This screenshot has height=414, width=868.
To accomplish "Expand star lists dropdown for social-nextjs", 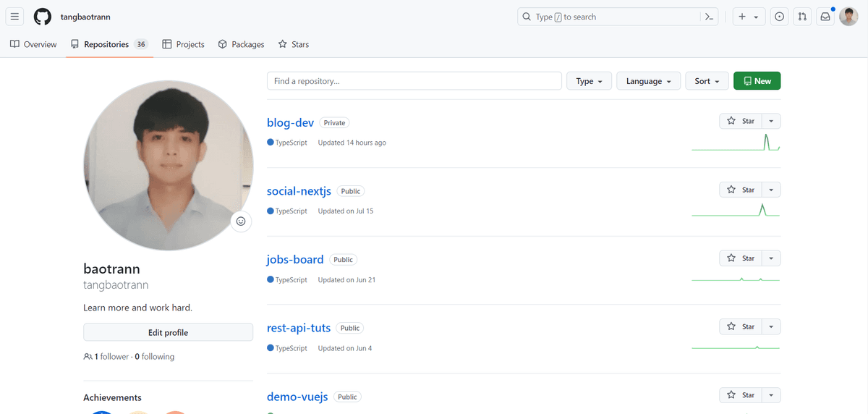I will point(771,190).
